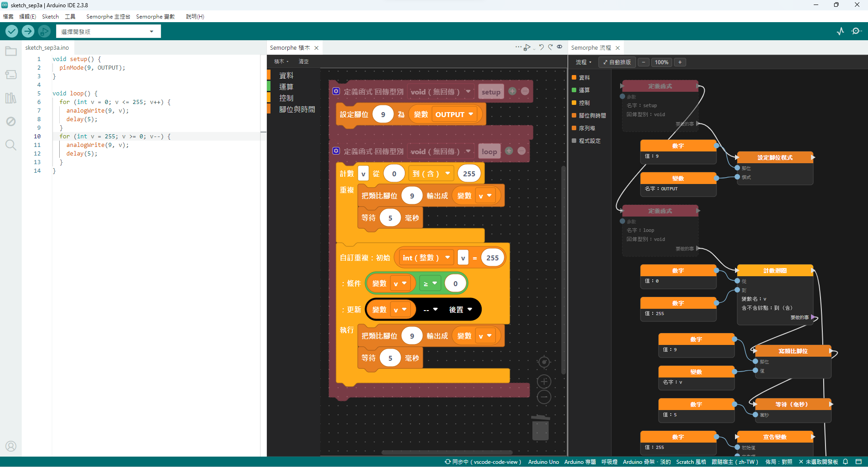Click the undo arrow in blocks panel
Viewport: 868px width, 467px height.
click(x=541, y=47)
